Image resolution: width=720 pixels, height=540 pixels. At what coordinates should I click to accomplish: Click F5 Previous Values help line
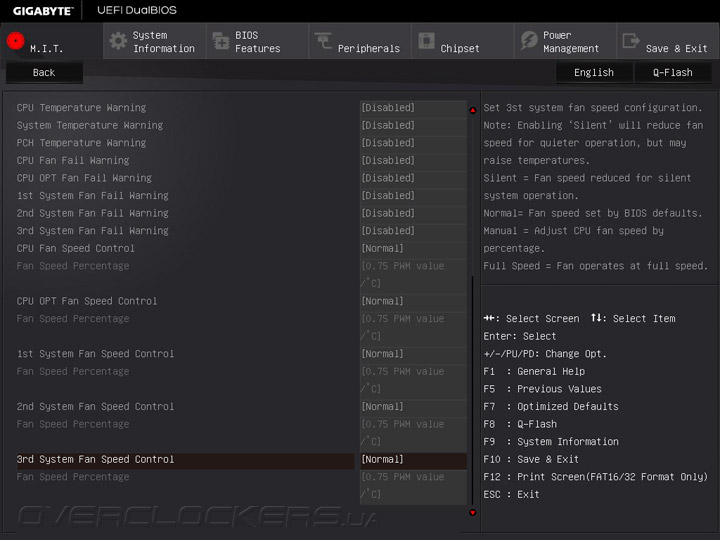coord(542,389)
